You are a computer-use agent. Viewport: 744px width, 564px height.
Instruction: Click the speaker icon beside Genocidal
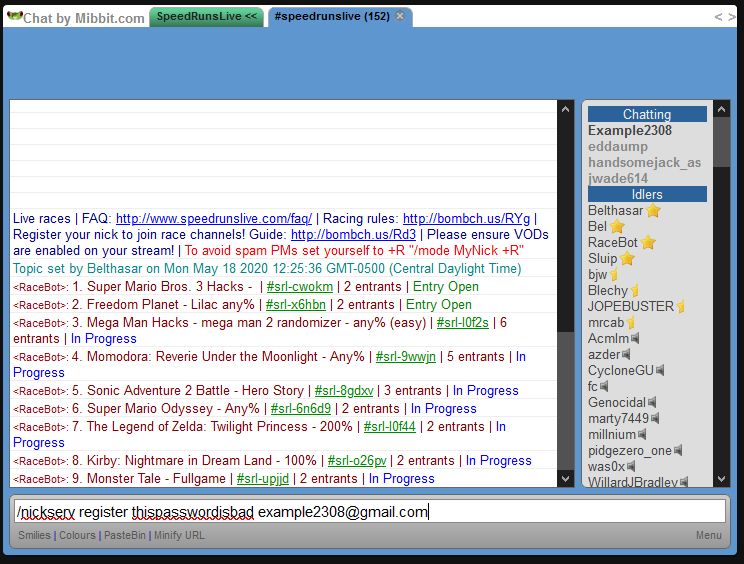pyautogui.click(x=652, y=402)
